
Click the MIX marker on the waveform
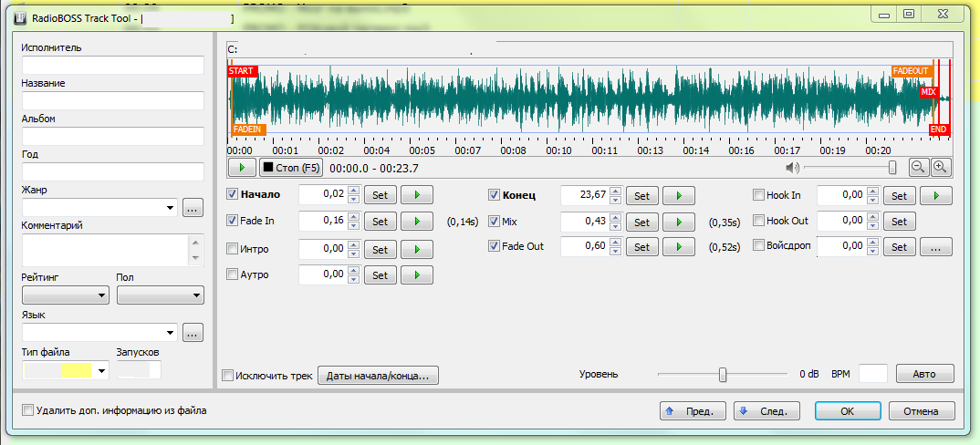[928, 92]
